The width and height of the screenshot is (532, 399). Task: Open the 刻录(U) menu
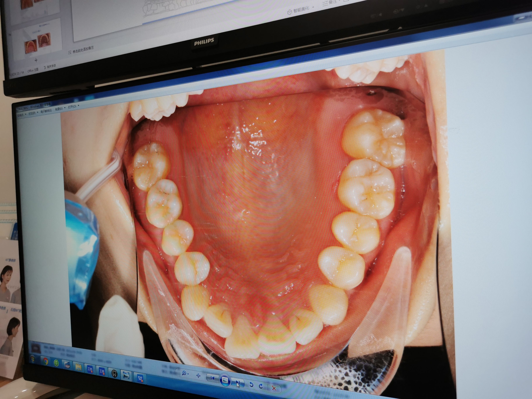[59, 109]
